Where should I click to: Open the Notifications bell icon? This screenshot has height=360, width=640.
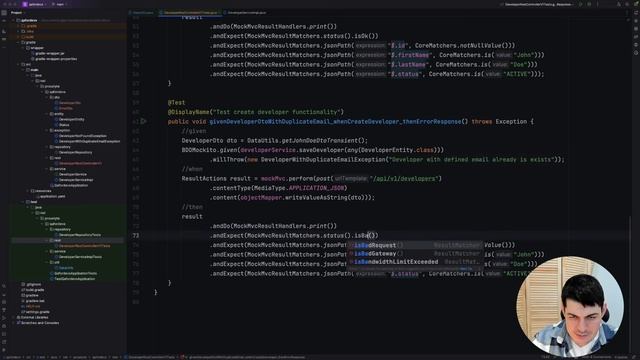click(x=636, y=13)
